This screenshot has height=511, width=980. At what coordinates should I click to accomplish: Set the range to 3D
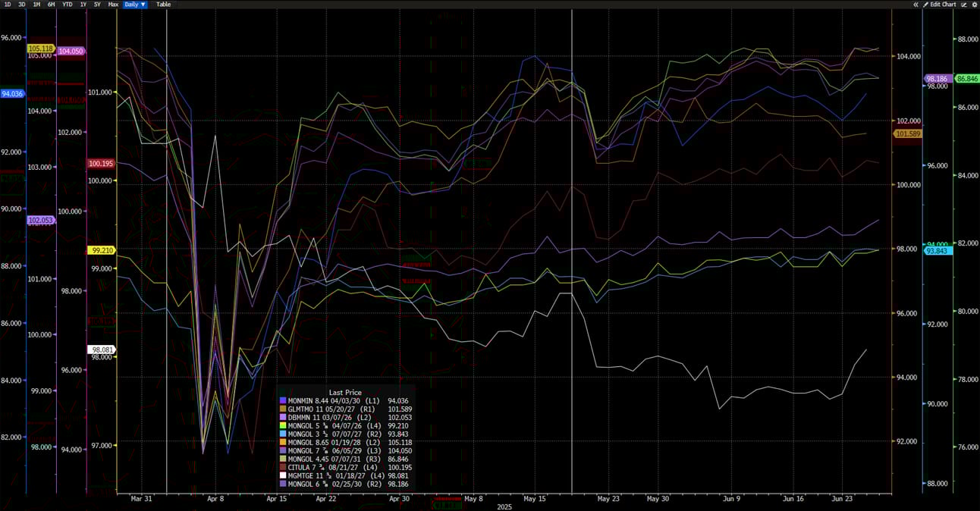[x=22, y=5]
